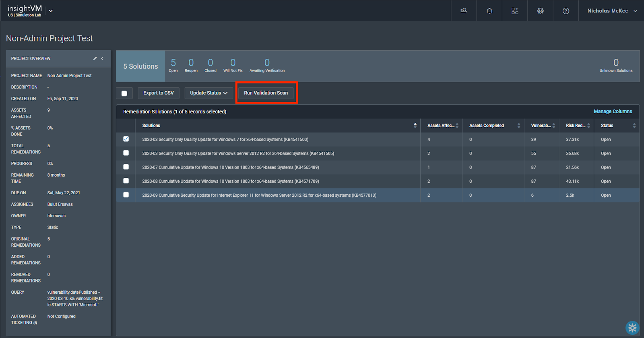The width and height of the screenshot is (644, 338).
Task: Open the settings gear icon
Action: pos(540,11)
